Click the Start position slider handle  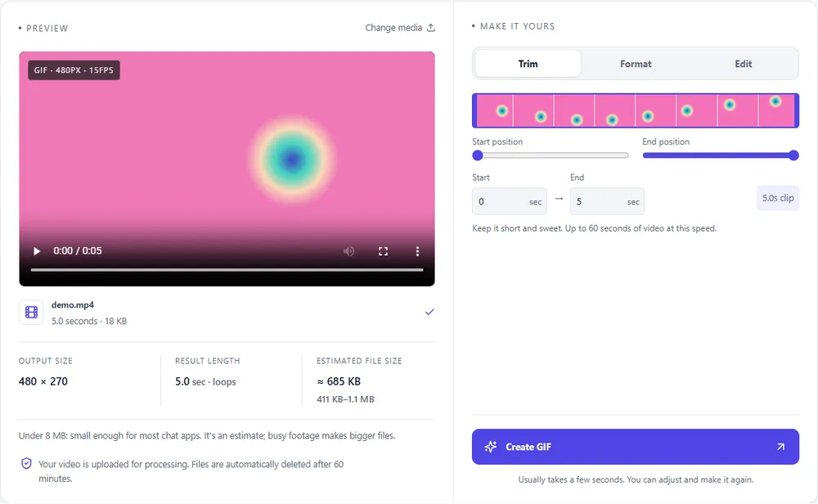pyautogui.click(x=478, y=155)
